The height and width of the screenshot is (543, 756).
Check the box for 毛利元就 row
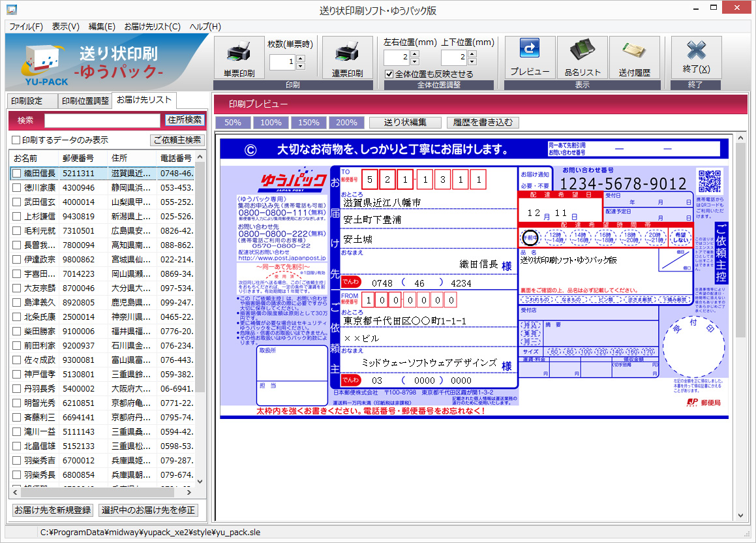tap(16, 230)
